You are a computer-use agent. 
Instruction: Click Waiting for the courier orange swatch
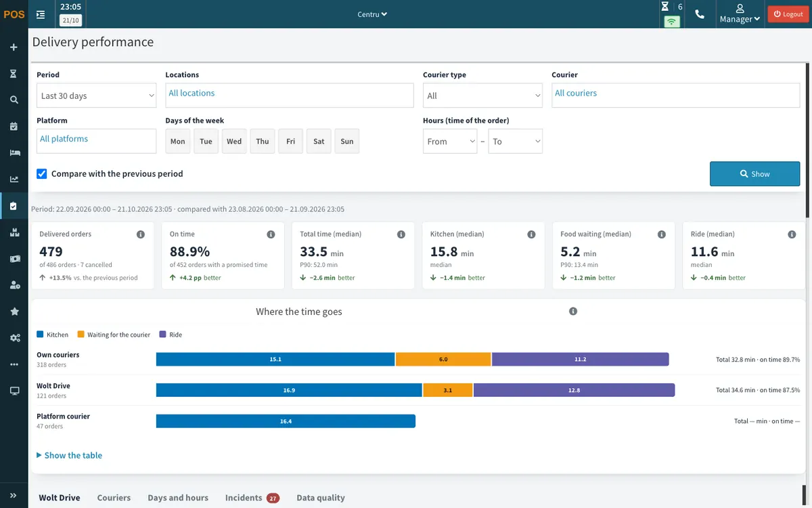point(81,335)
